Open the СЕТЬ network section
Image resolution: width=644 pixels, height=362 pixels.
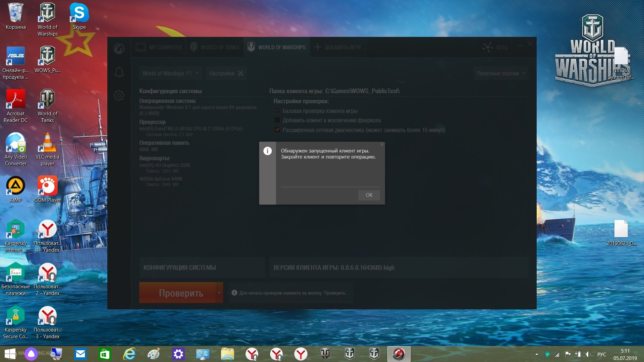495,47
